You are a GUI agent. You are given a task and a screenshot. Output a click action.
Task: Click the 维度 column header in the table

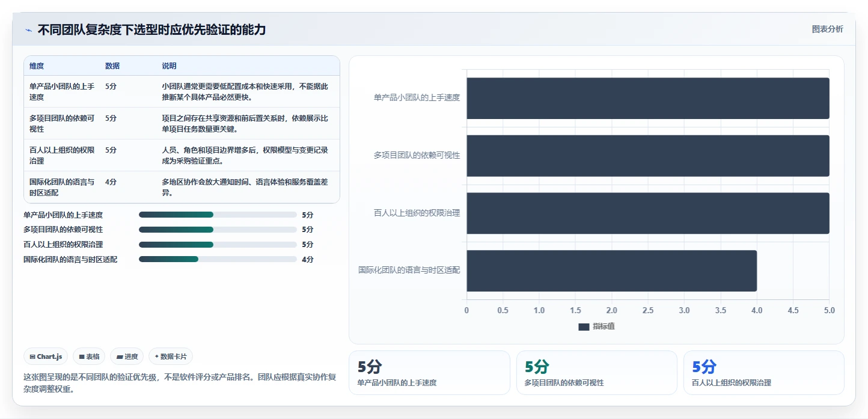(x=37, y=66)
